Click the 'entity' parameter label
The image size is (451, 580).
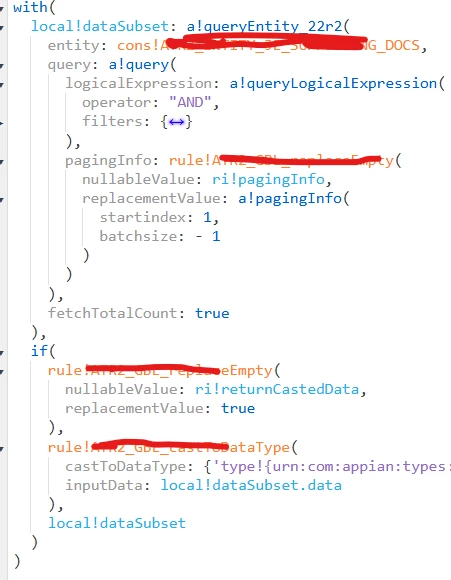[x=74, y=45]
